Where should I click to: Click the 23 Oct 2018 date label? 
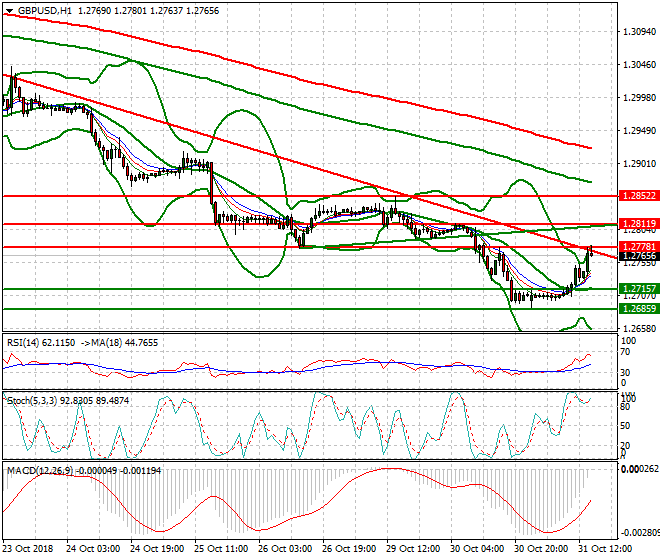coord(28,548)
